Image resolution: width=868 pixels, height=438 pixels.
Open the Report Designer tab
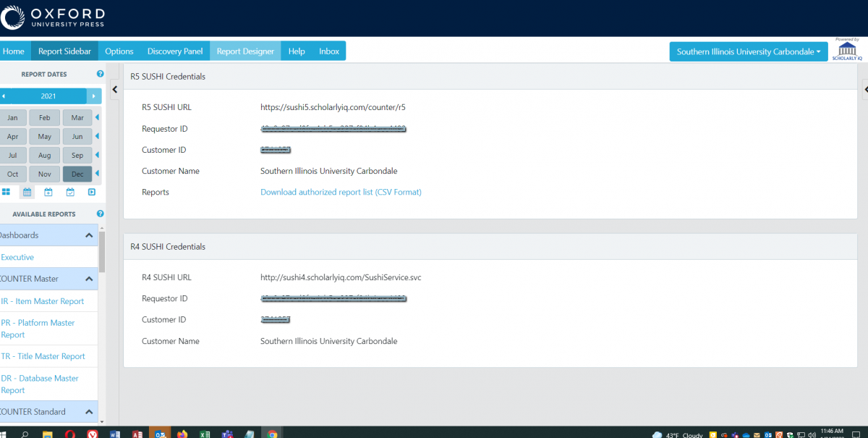pos(245,51)
